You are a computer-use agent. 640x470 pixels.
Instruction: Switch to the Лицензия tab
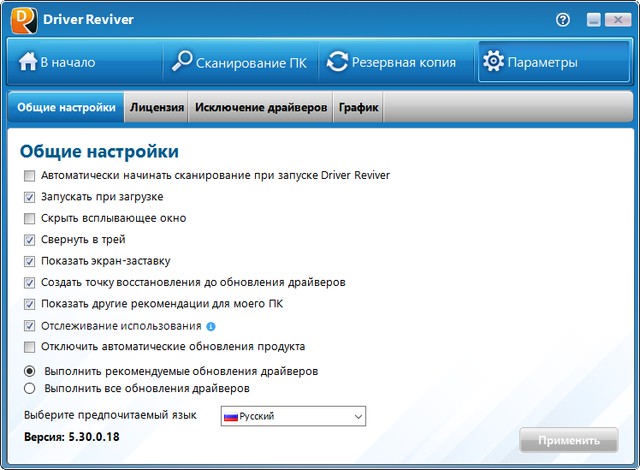(x=157, y=107)
